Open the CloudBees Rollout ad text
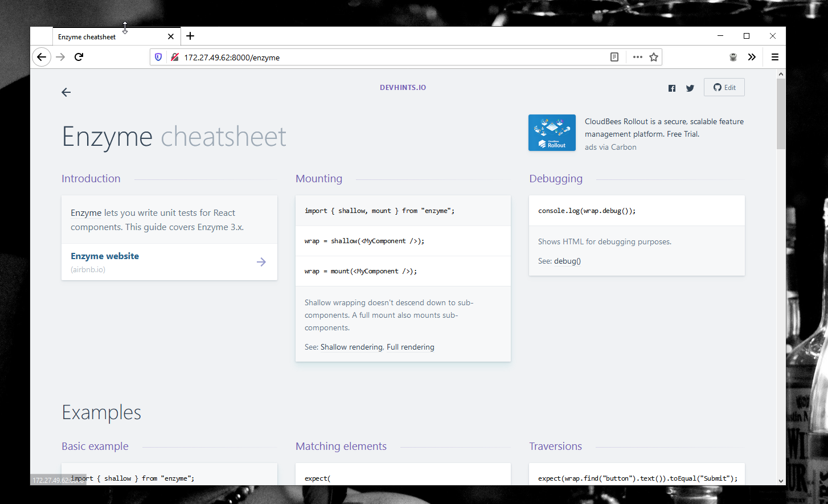 tap(664, 128)
